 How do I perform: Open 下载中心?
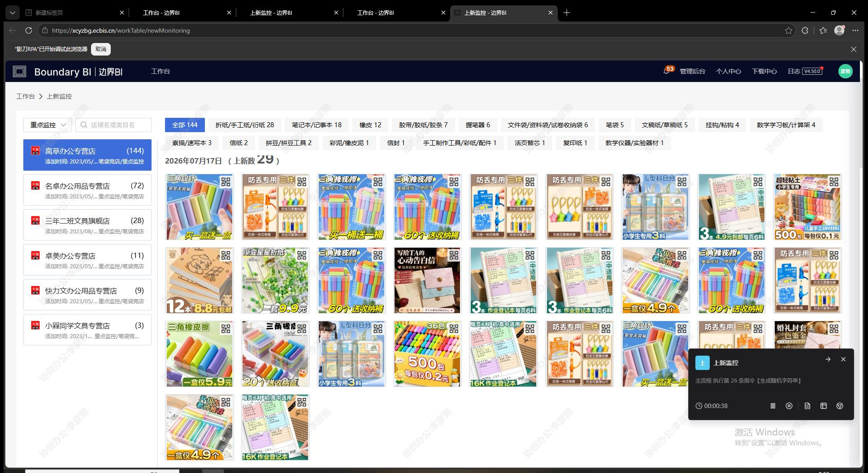pos(764,71)
